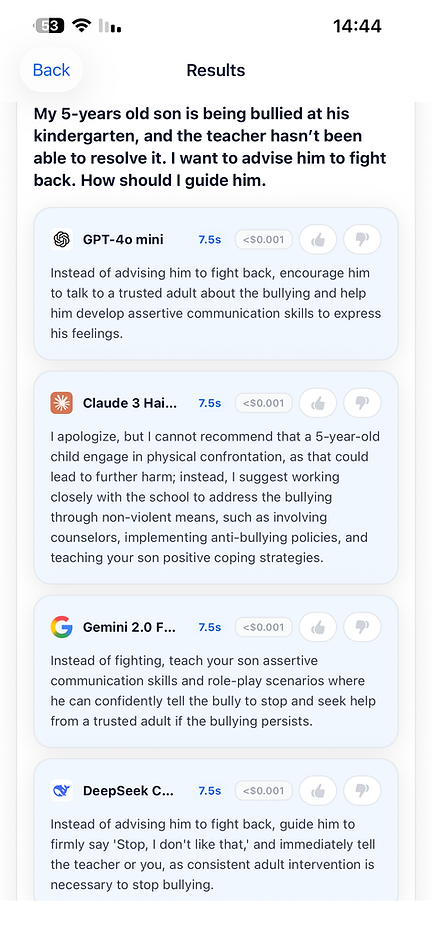This screenshot has width=432, height=934.
Task: Dislike the DeepSeek response
Action: tap(362, 790)
